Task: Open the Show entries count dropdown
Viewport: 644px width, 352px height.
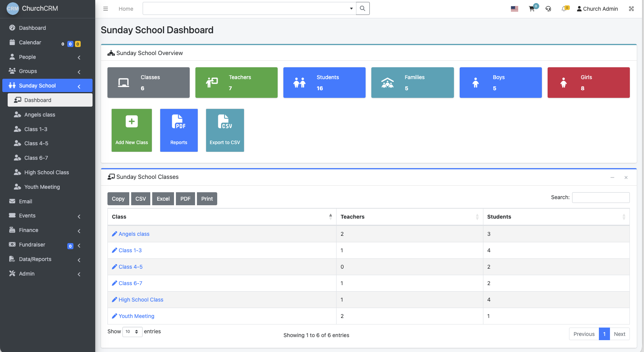Action: click(132, 332)
